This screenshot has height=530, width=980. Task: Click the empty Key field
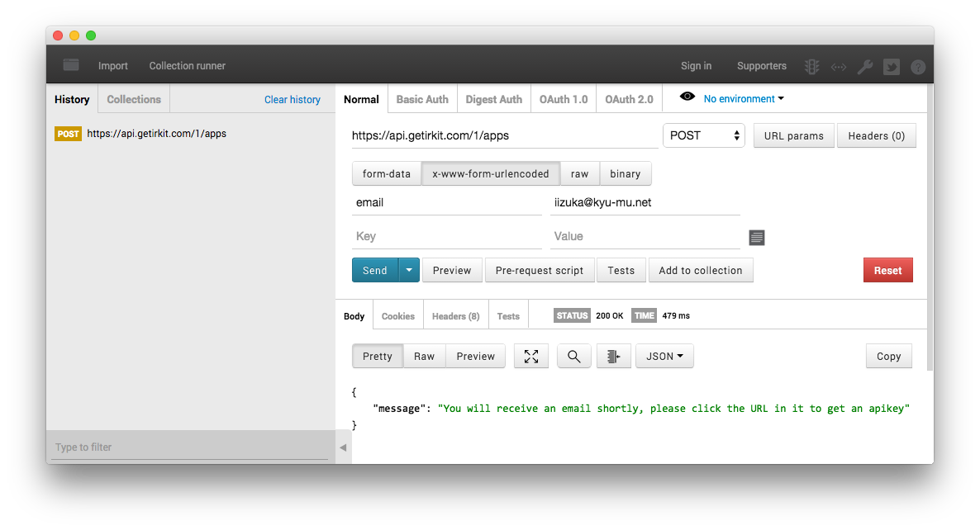[447, 237]
